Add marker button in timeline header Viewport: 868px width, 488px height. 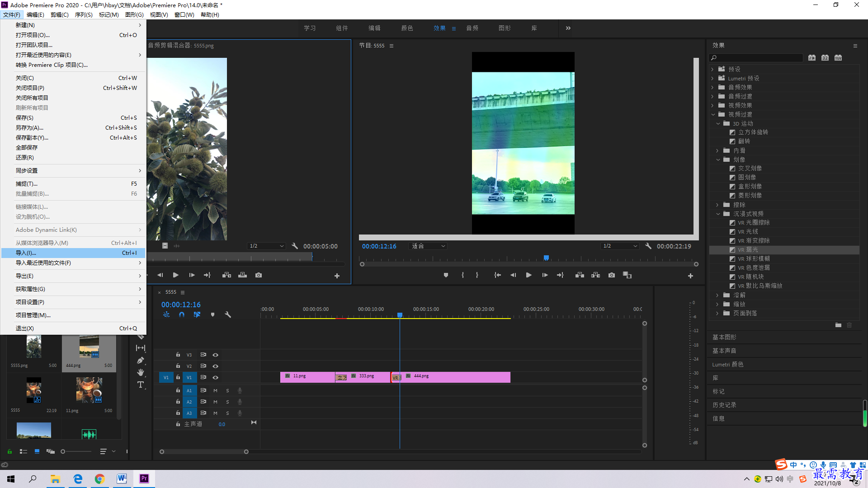pyautogui.click(x=212, y=314)
